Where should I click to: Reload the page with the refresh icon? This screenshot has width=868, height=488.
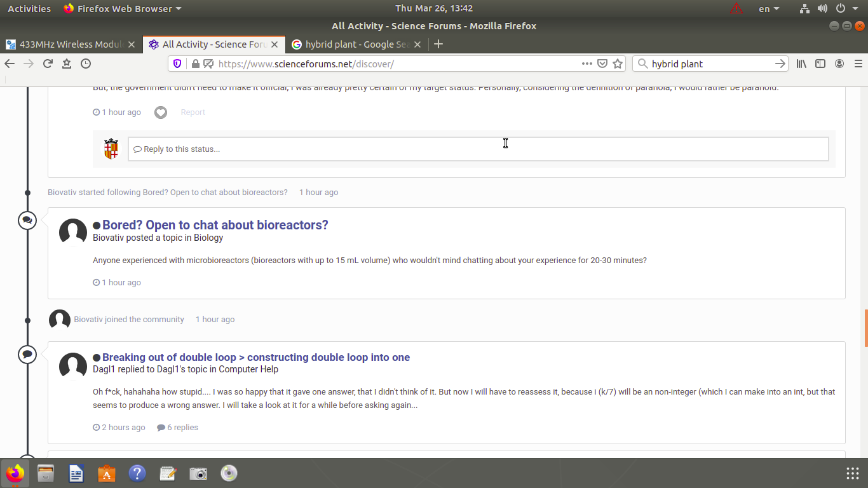(x=48, y=64)
